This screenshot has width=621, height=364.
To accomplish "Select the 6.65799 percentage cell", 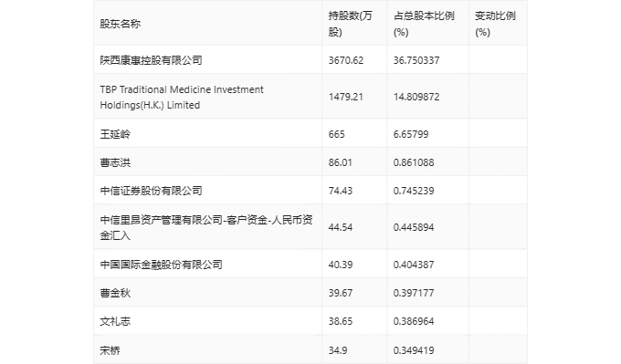I will point(411,134).
